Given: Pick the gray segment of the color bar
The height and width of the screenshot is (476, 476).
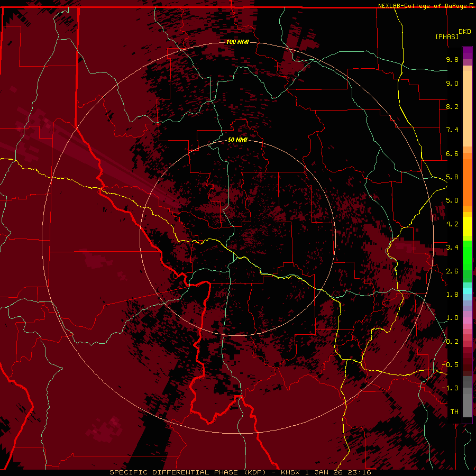Looking at the screenshot, I should point(467,397).
